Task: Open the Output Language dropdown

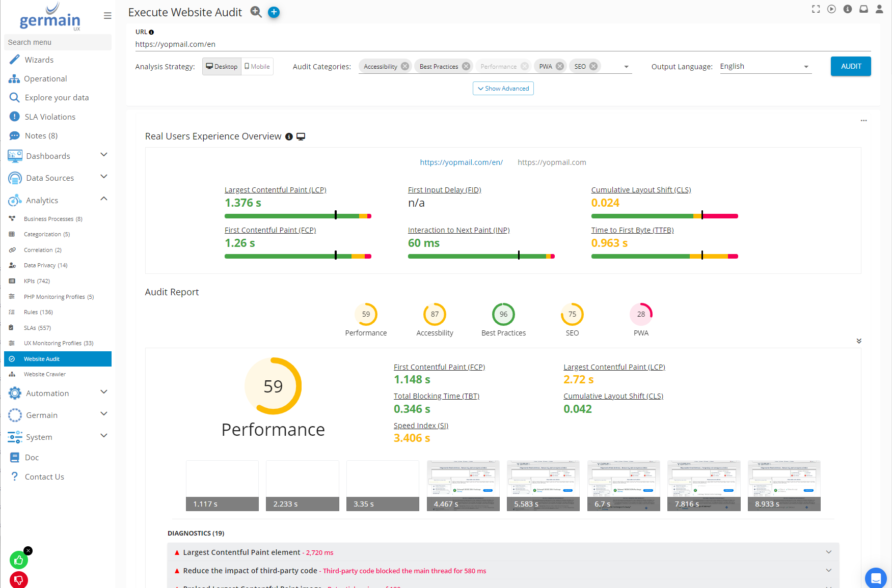Action: point(765,67)
